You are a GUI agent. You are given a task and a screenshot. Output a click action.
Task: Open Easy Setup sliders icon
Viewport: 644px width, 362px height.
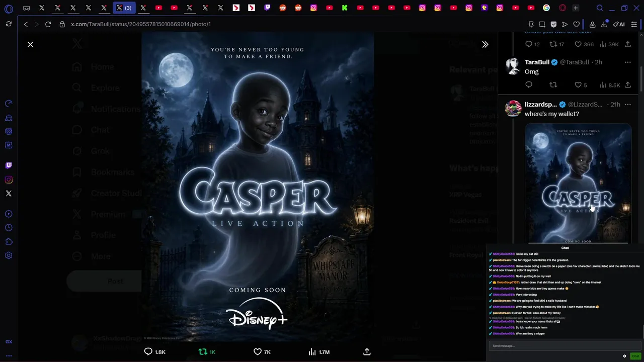[x=634, y=24]
